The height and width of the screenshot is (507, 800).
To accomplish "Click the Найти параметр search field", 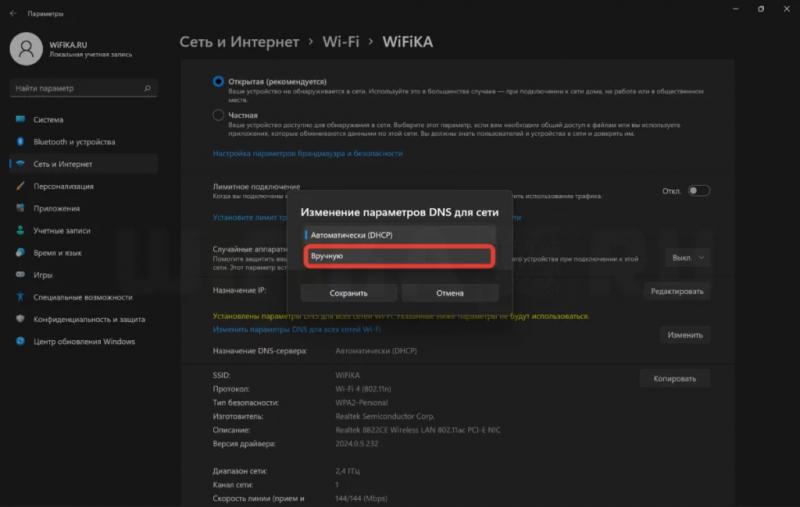I will click(82, 88).
